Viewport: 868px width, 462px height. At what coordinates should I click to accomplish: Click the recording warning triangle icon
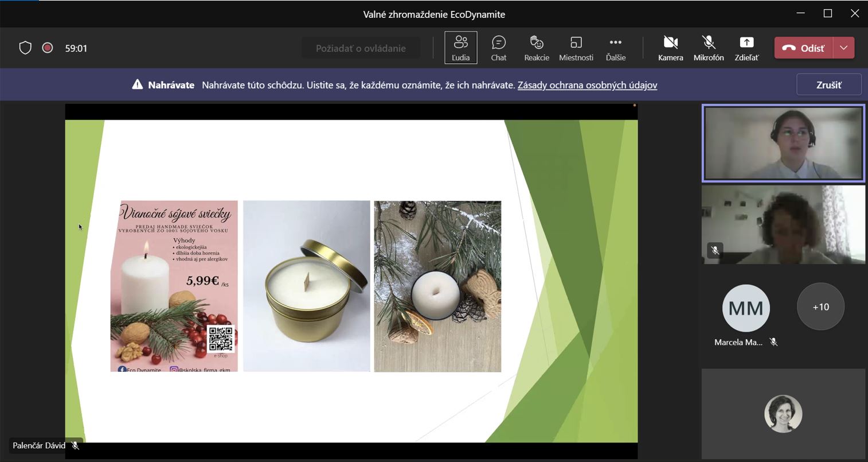point(138,85)
